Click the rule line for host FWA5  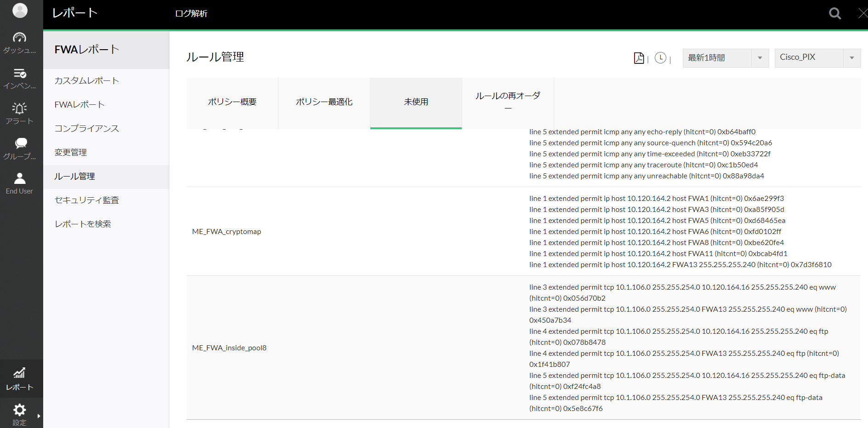[x=658, y=221]
